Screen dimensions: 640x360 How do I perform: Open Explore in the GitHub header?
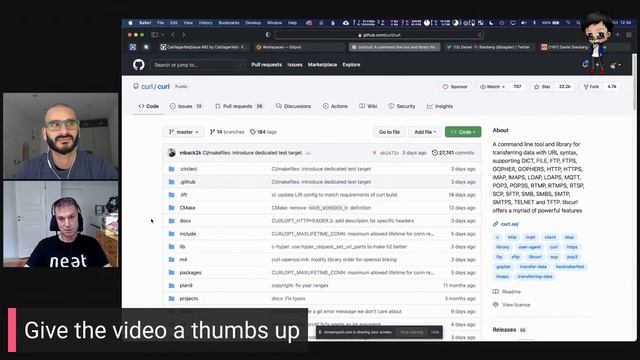(x=351, y=64)
